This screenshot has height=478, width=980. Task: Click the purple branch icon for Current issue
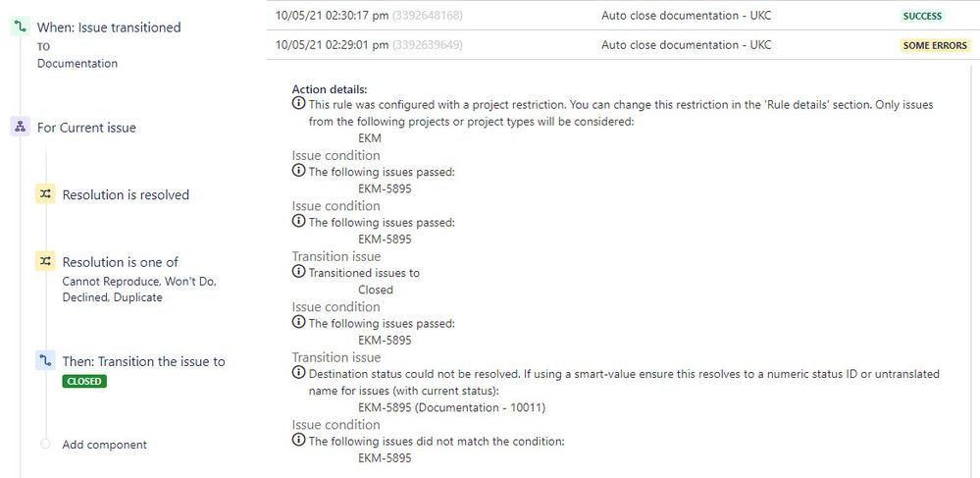pos(20,127)
